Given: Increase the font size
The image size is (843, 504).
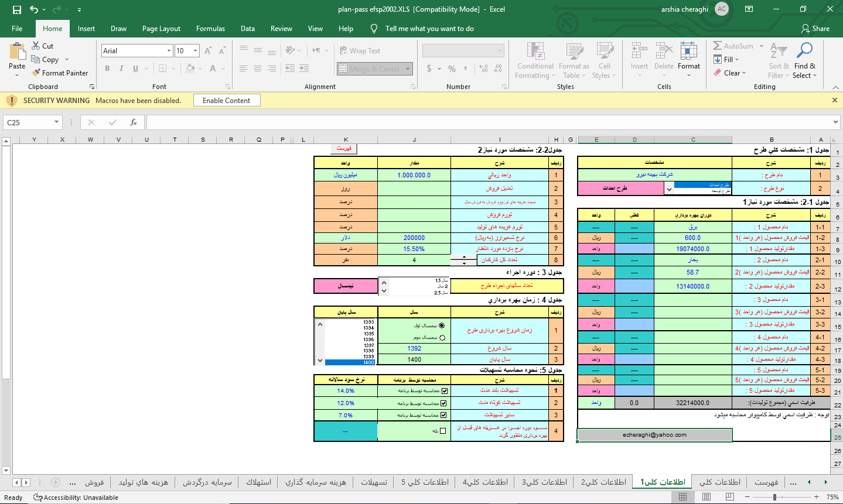Looking at the screenshot, I should [208, 51].
